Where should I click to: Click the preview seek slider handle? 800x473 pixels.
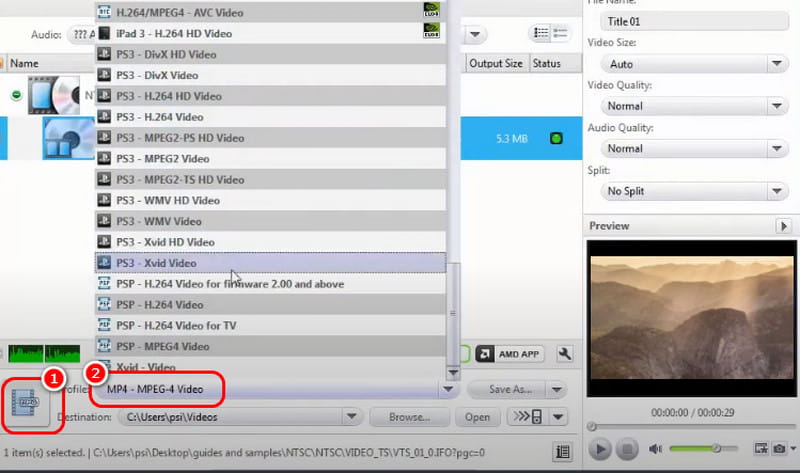pyautogui.click(x=592, y=426)
